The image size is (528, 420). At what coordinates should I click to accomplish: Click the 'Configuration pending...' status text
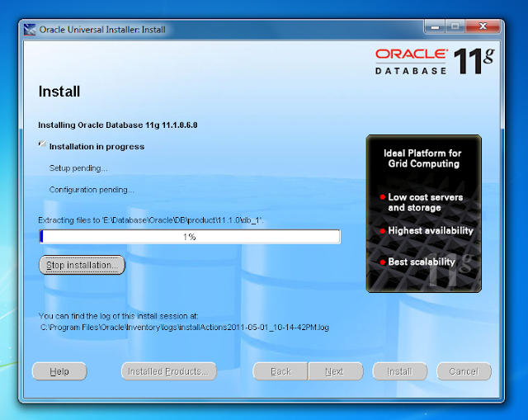(x=92, y=190)
